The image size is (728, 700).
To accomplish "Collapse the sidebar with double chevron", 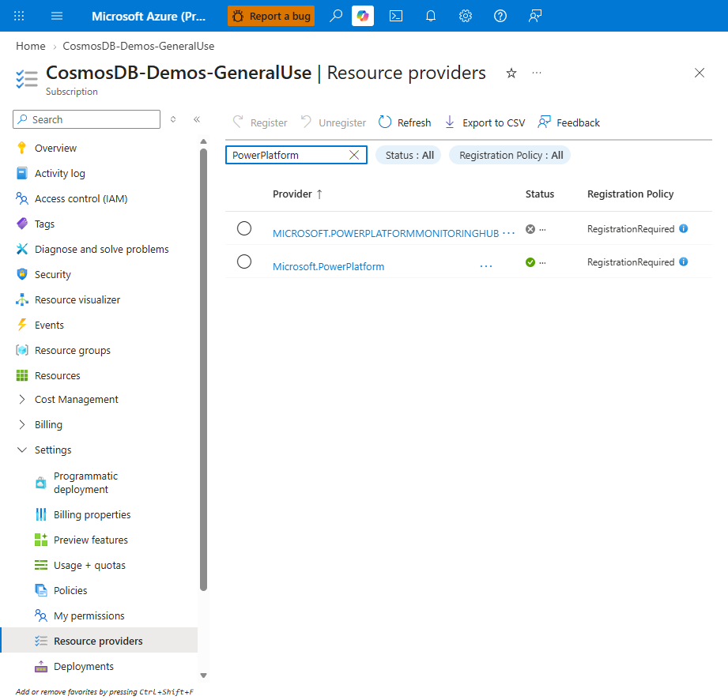I will (197, 119).
